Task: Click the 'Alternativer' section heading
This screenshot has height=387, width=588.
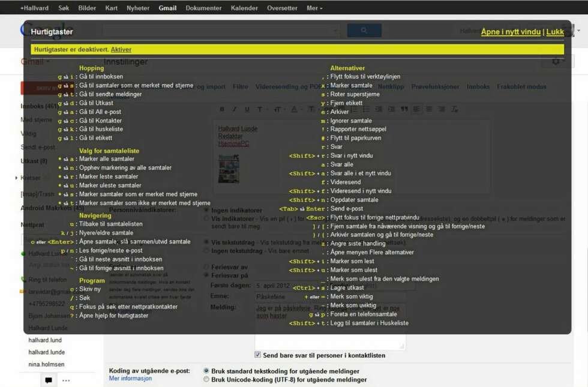Action: coord(347,68)
